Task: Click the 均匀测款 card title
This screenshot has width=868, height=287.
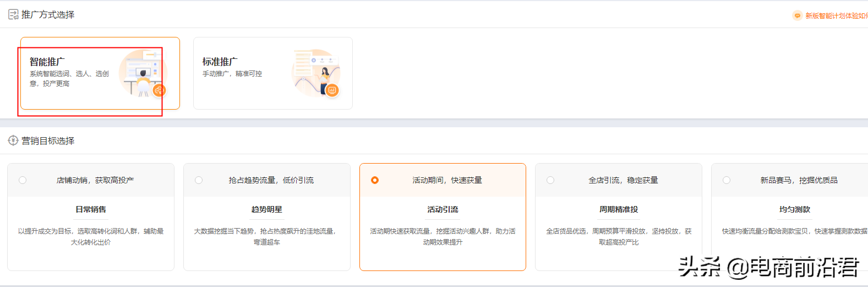Action: coord(795,209)
